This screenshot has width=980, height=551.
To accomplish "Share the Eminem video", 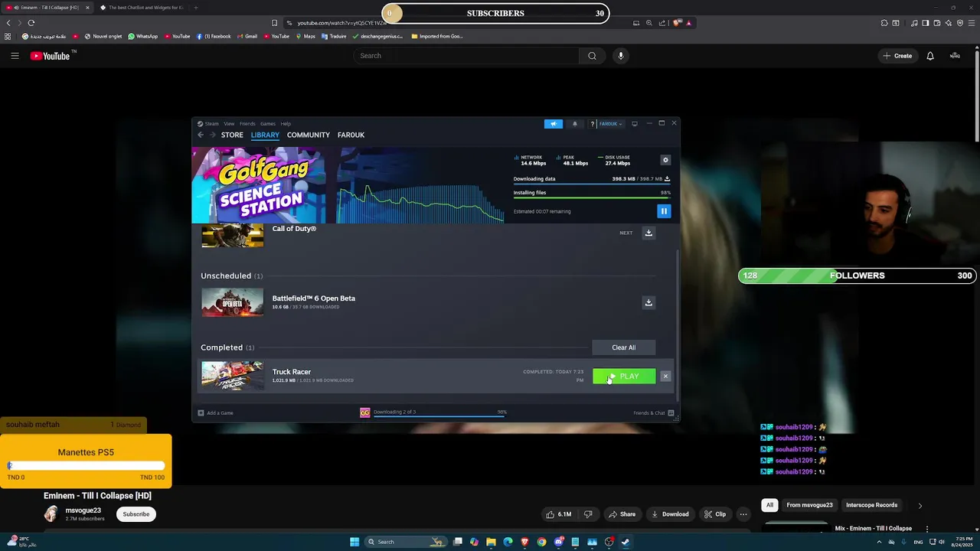I will point(622,514).
